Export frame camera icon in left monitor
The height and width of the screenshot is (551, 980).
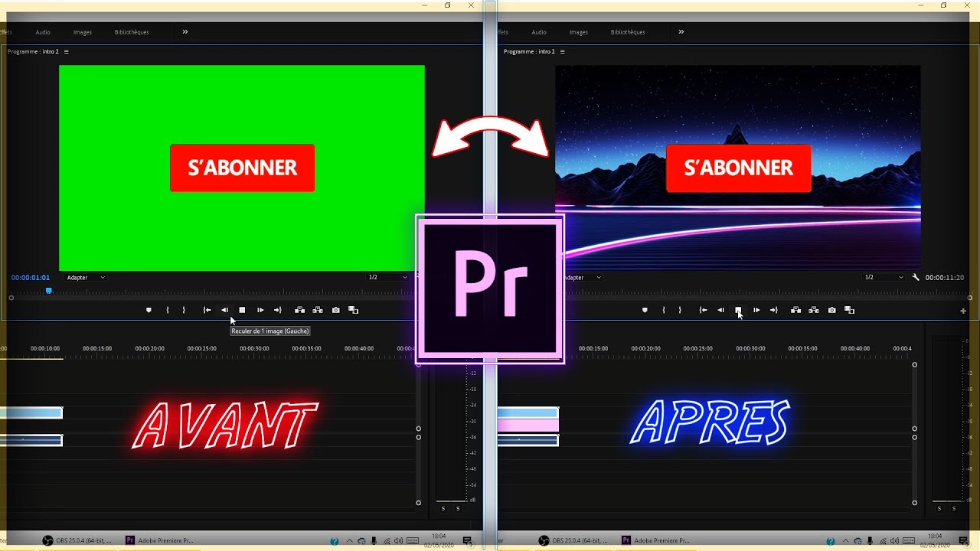pos(335,310)
